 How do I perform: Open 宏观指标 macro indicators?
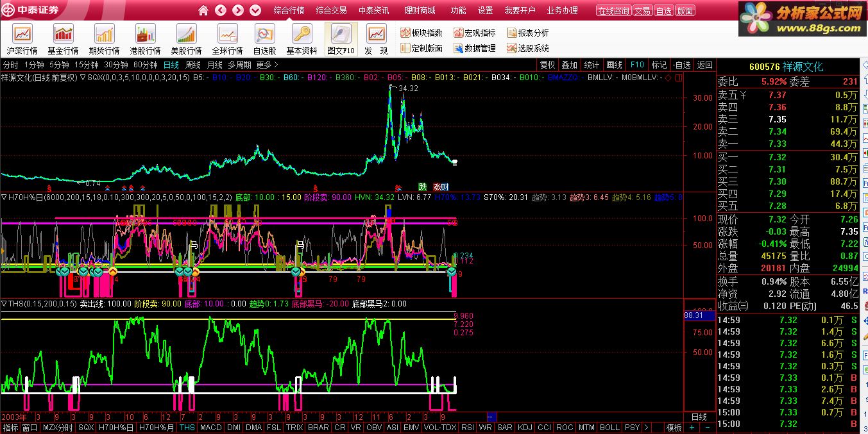pyautogui.click(x=475, y=33)
